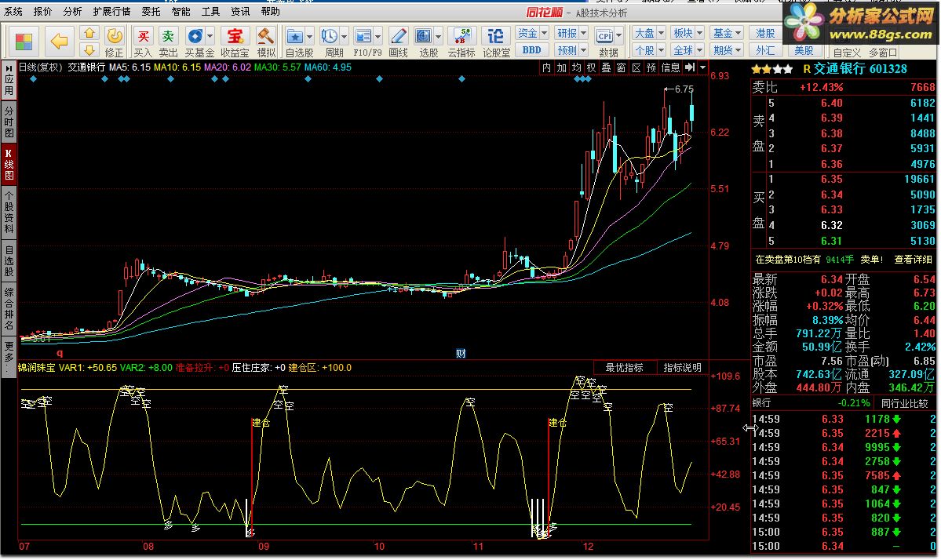Open the 云指标 cloud indicator icon
Screen dimensions: 941x560
(x=461, y=36)
